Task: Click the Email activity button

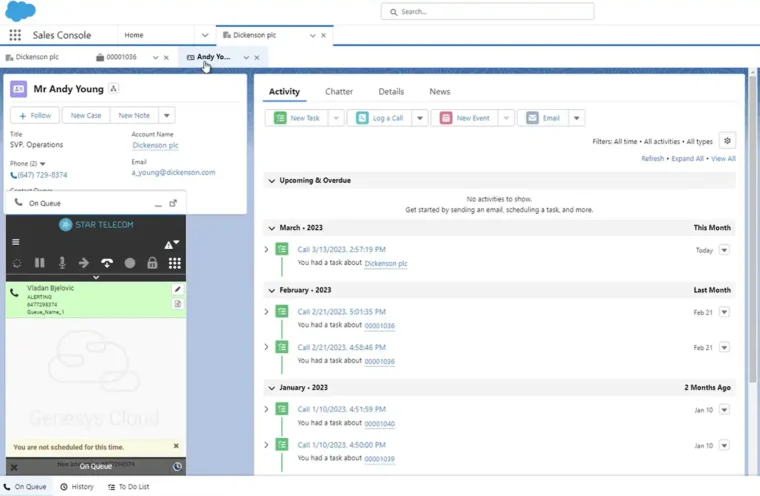Action: tap(543, 118)
